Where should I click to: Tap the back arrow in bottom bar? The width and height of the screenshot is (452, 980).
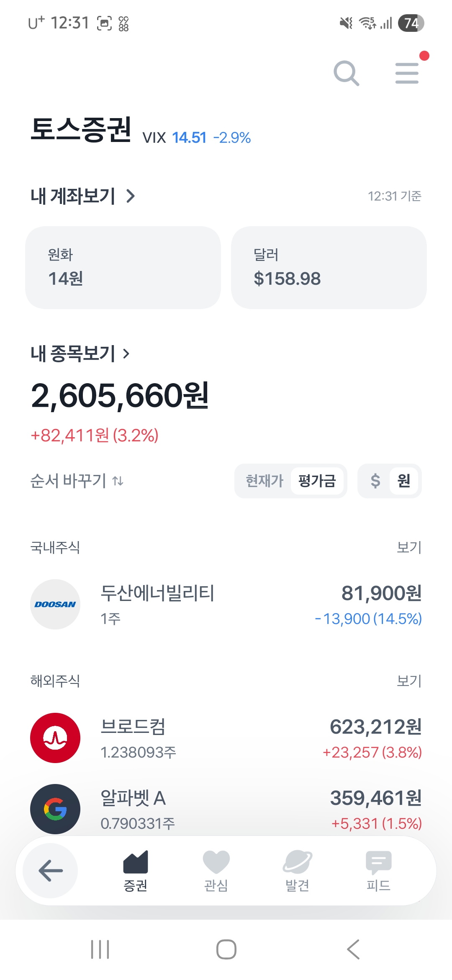(x=51, y=871)
